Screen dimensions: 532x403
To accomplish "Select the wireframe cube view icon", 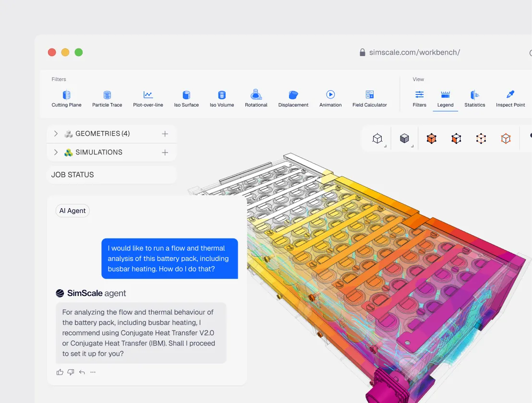I will click(x=377, y=138).
